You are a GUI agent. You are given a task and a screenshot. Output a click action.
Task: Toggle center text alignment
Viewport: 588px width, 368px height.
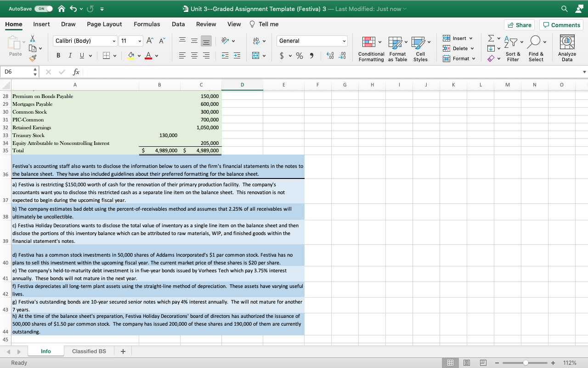(194, 56)
